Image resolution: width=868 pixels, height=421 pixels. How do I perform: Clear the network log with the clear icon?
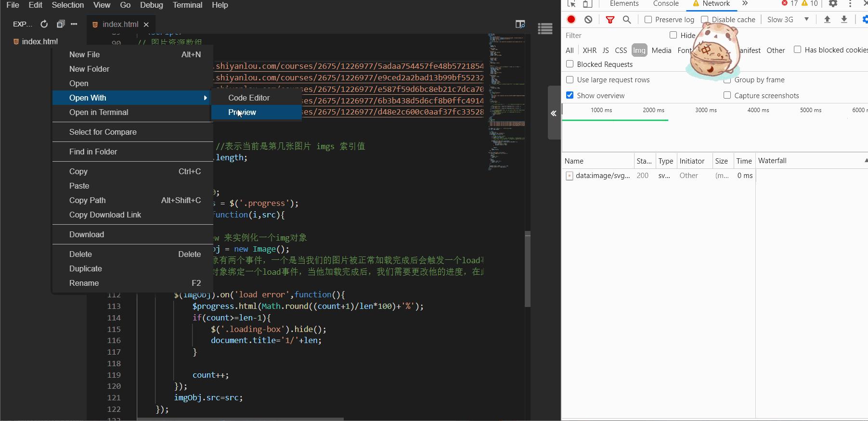pyautogui.click(x=588, y=19)
